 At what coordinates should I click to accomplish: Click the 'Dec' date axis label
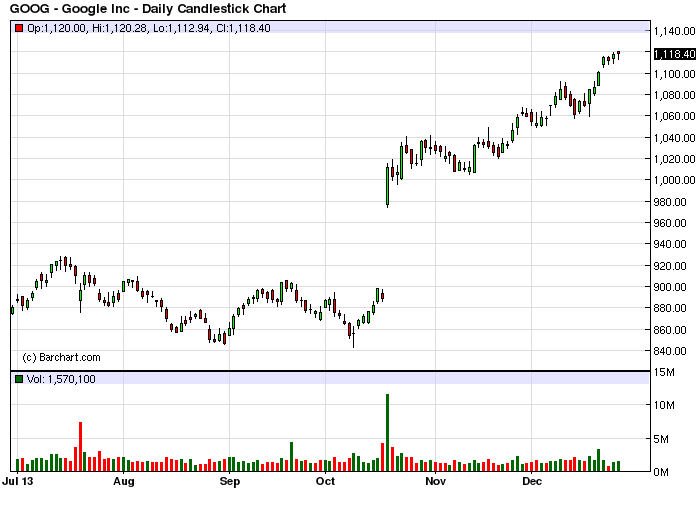[x=532, y=481]
